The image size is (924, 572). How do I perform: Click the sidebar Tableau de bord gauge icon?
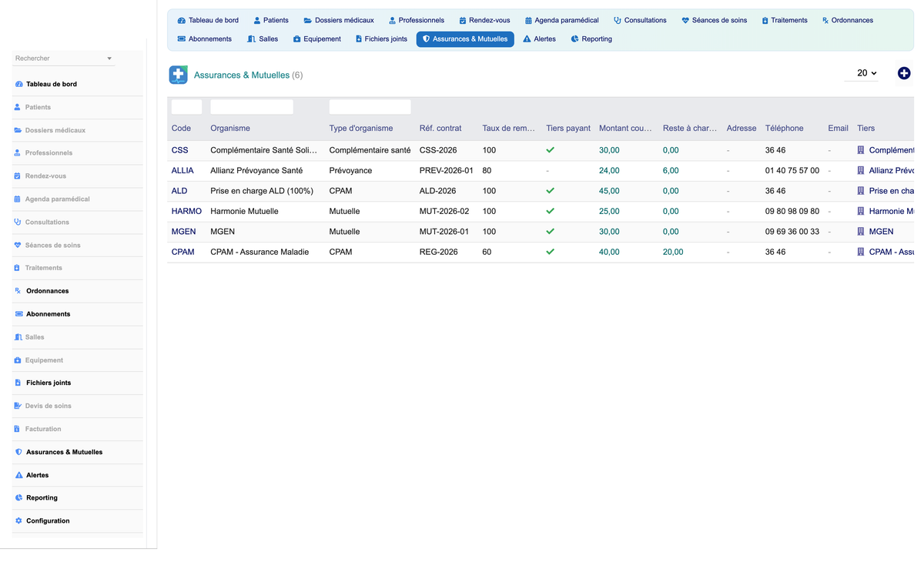pos(18,84)
